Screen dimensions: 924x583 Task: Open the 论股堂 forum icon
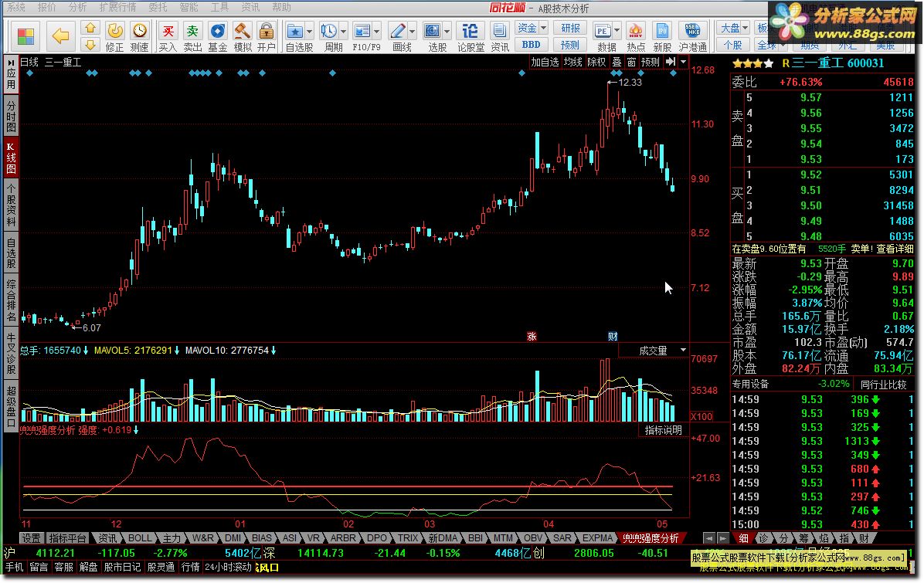(470, 31)
